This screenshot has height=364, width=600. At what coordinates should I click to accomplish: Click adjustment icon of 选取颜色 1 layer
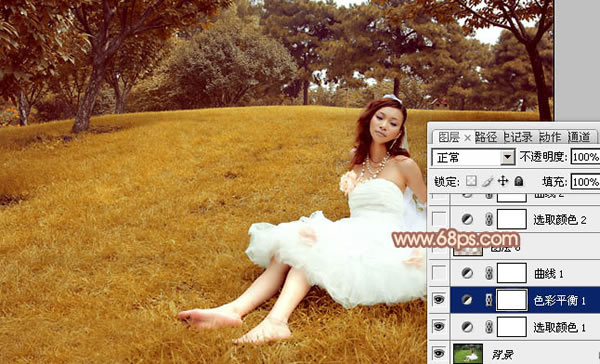click(466, 327)
